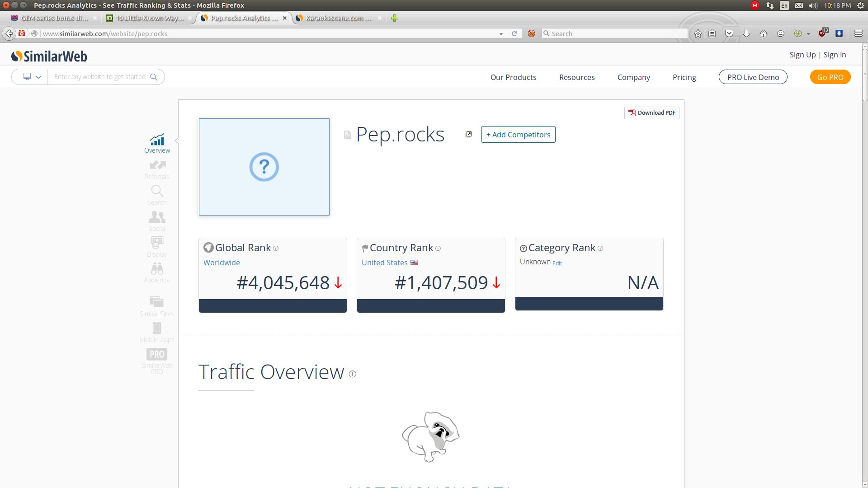Viewport: 868px width, 488px height.
Task: Click the Firefox downloads arrow icon
Action: [x=746, y=33]
